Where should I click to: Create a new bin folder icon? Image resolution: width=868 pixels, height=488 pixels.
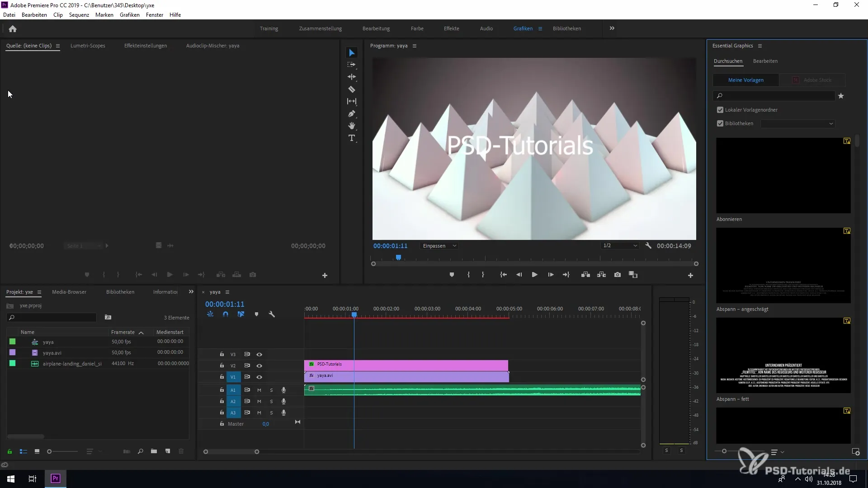coord(154,451)
